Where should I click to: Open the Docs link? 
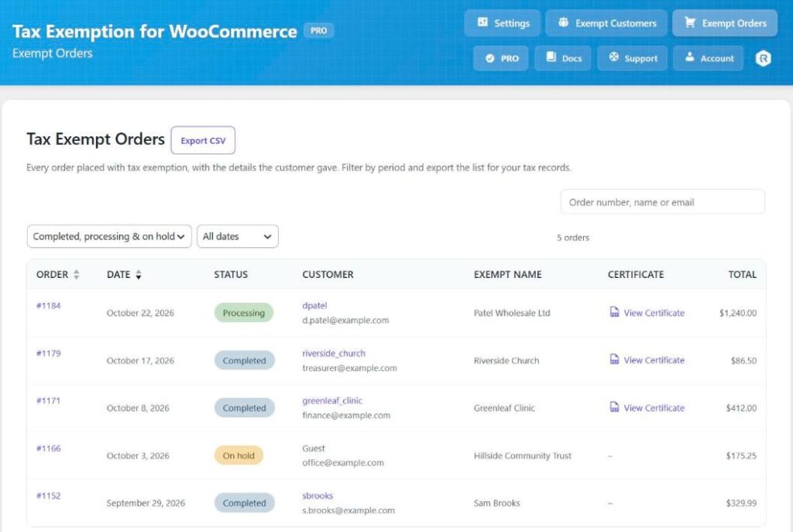coord(563,58)
